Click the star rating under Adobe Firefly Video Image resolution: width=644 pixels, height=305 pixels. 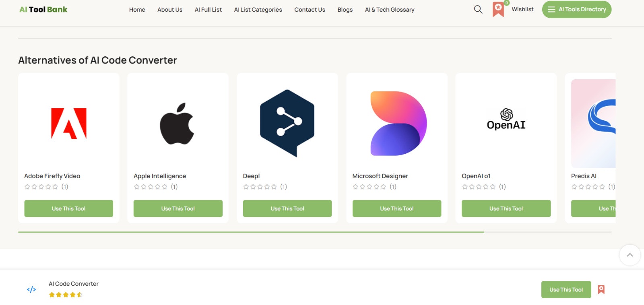(41, 187)
